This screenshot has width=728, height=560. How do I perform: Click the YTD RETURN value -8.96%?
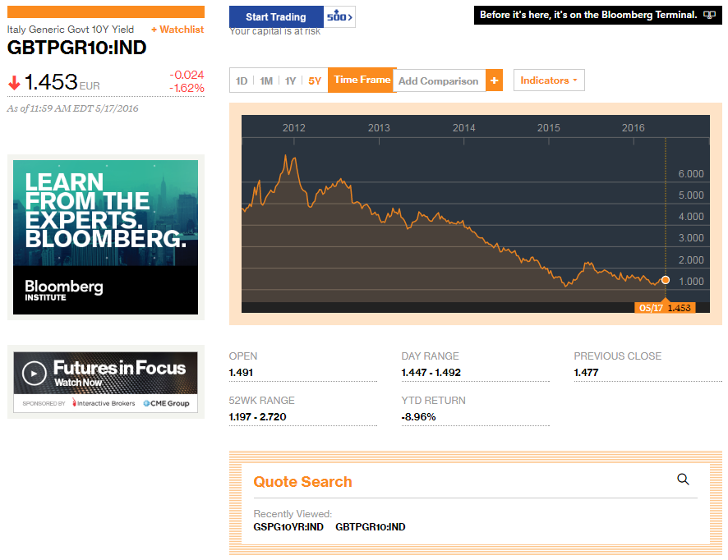point(418,416)
